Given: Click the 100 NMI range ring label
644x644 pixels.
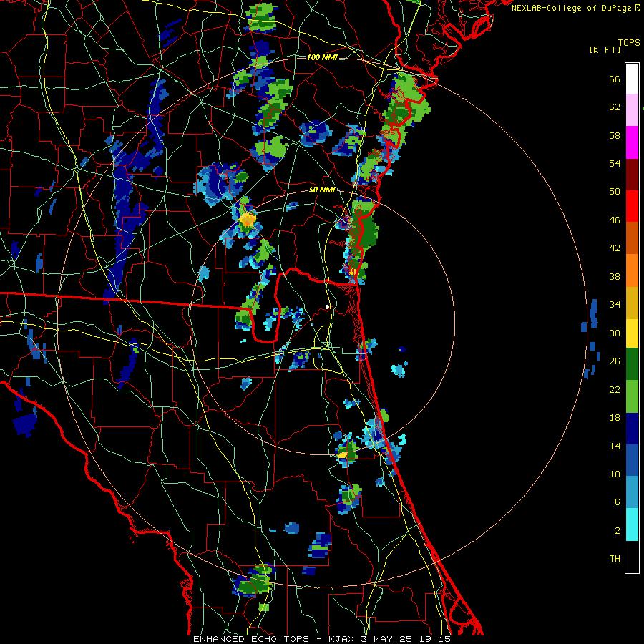Looking at the screenshot, I should pyautogui.click(x=323, y=57).
